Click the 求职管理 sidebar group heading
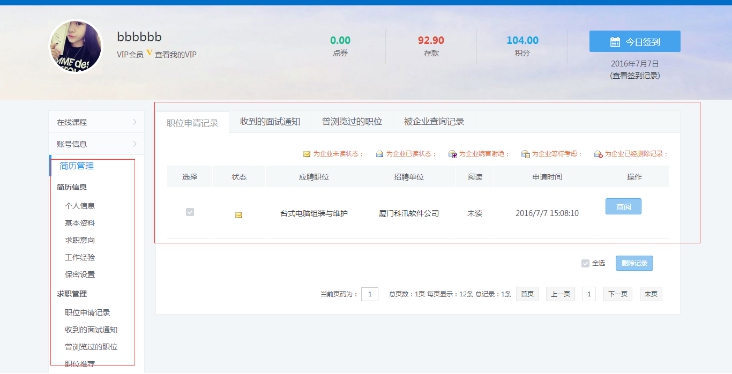This screenshot has height=374, width=732. point(72,294)
